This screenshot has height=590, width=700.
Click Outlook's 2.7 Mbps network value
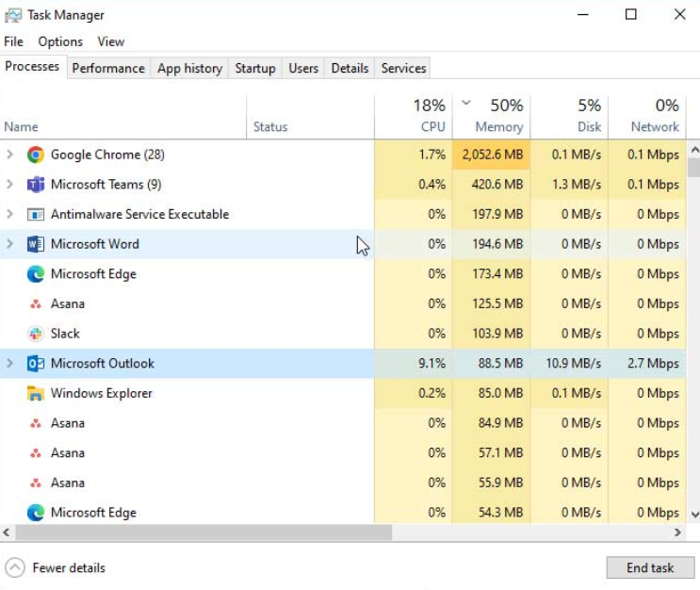coord(653,364)
